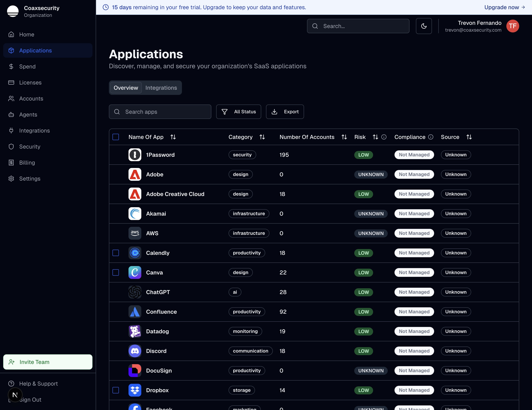
Task: Click the Compliance column info icon
Action: [431, 137]
